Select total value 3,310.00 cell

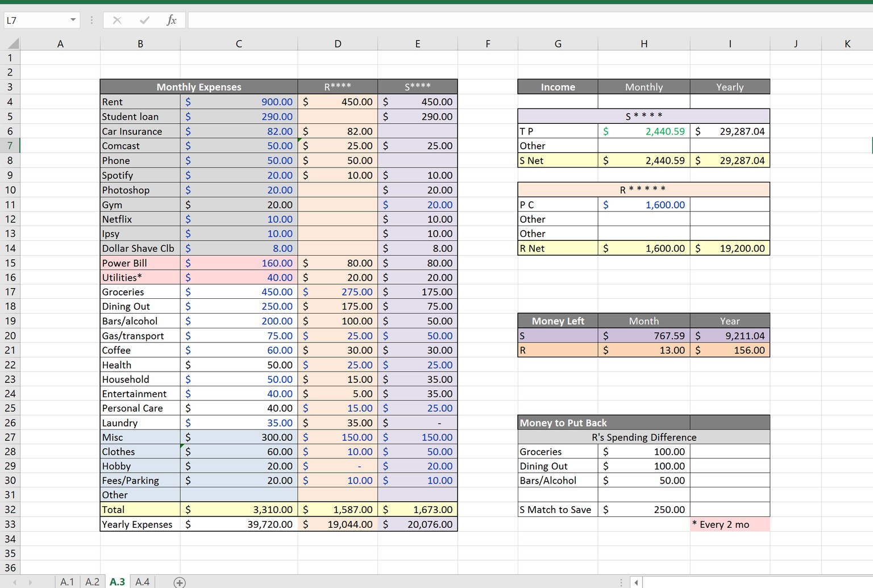(239, 510)
